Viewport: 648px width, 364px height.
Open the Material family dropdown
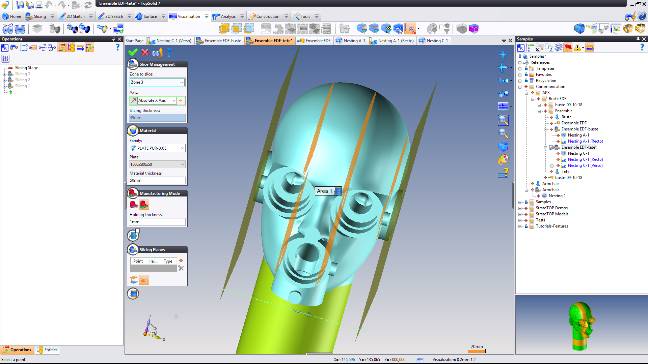click(157, 148)
